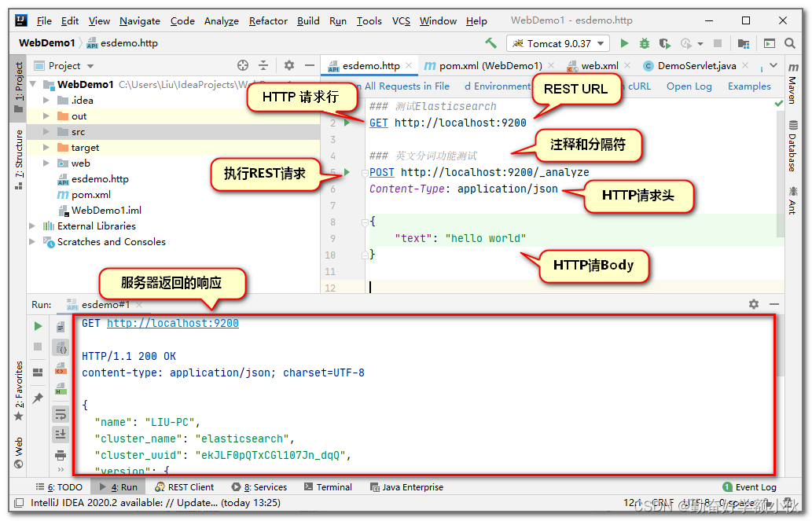Collapse the WebDemo1 project root

click(x=33, y=84)
